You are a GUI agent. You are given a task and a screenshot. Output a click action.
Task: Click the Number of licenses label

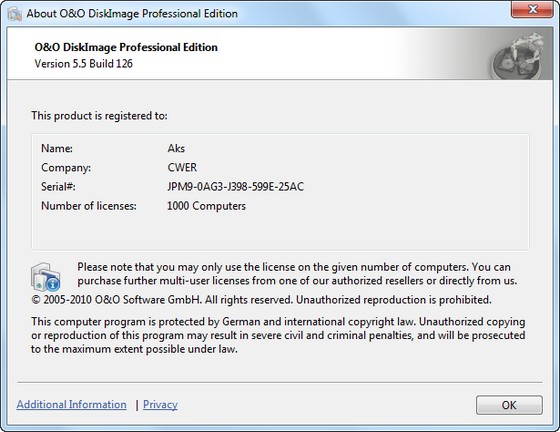(89, 206)
